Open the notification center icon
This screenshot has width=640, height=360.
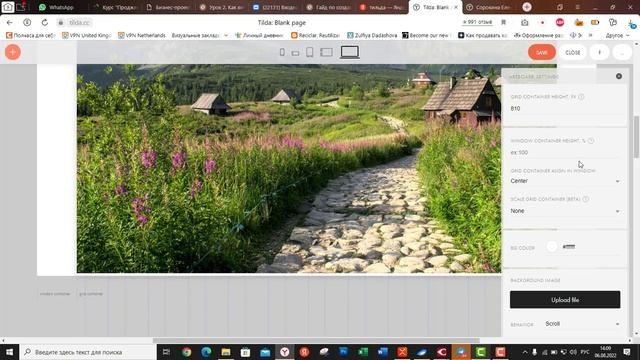click(x=627, y=352)
